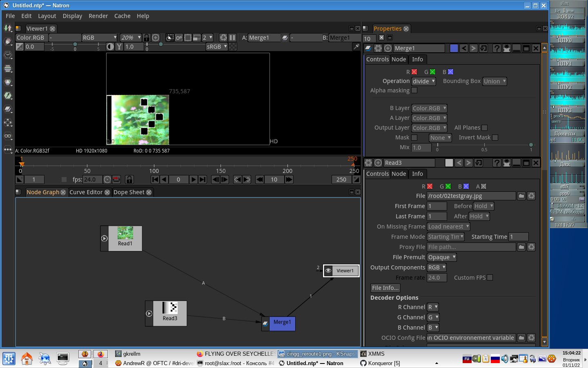Click the timeline playback lock icon
Screen dimensions: 588x368
point(129,180)
